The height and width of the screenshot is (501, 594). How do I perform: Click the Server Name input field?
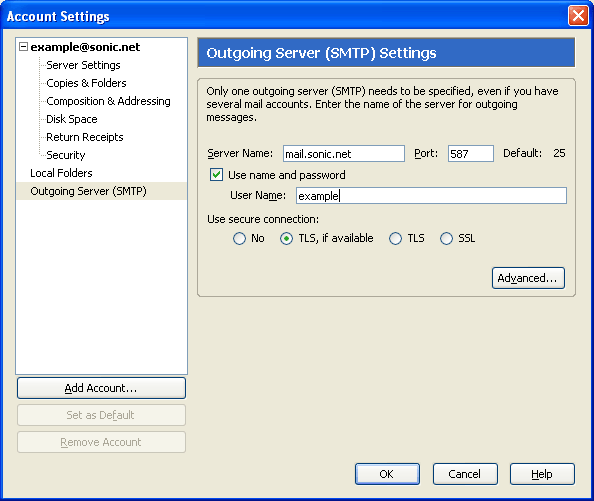(344, 154)
